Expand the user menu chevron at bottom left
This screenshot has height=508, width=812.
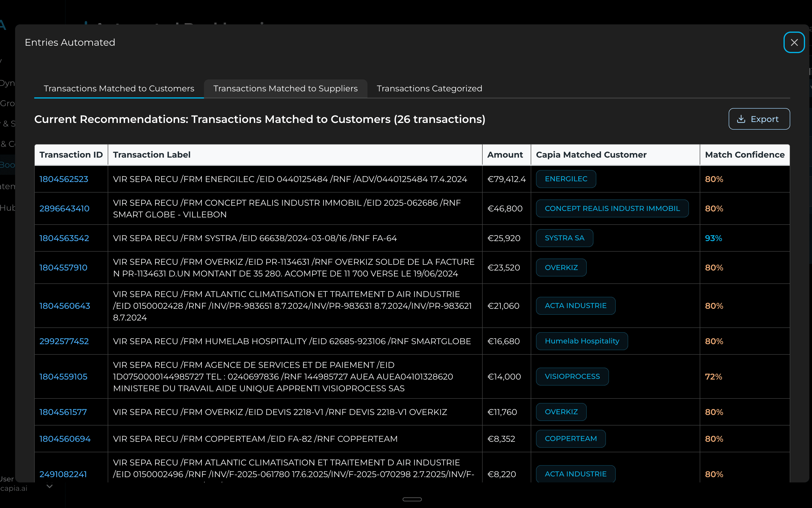50,486
